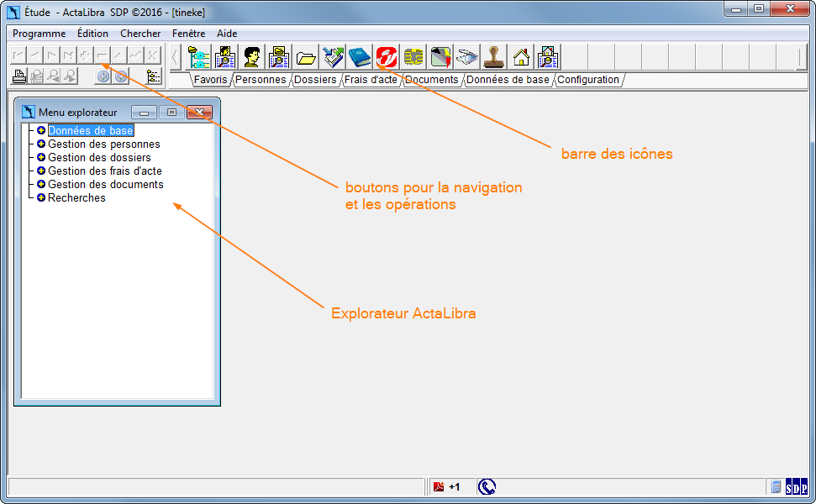Viewport: 816px width, 504px height.
Task: Click the telephone icon in the status bar
Action: coord(487,487)
